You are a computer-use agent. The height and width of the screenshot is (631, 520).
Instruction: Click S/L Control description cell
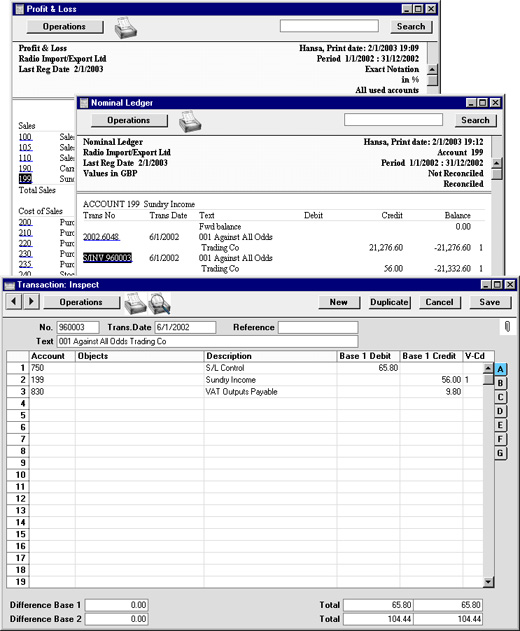[270, 368]
